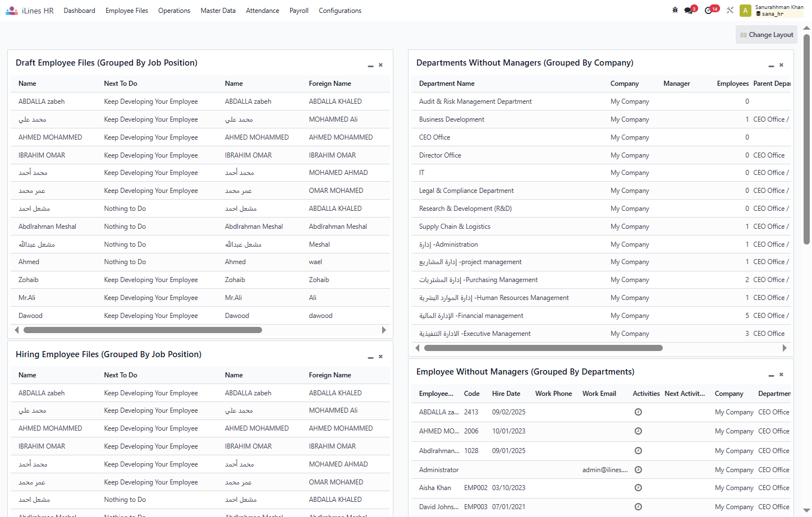This screenshot has width=812, height=517.
Task: Open Draft row for Mr.Ali
Action: [x=200, y=298]
